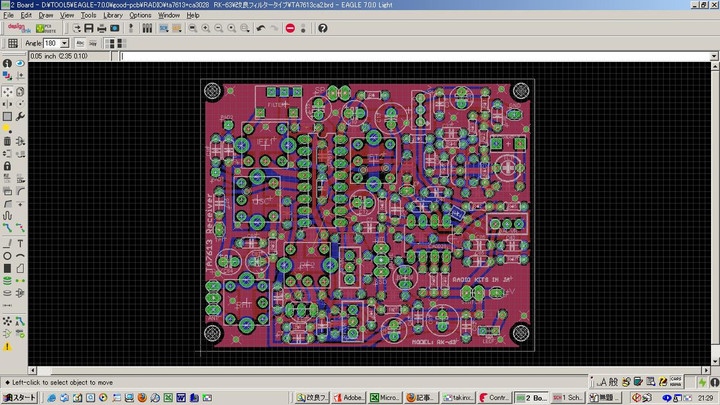Open the Tools menu
This screenshot has height=405, width=720.
tap(88, 16)
